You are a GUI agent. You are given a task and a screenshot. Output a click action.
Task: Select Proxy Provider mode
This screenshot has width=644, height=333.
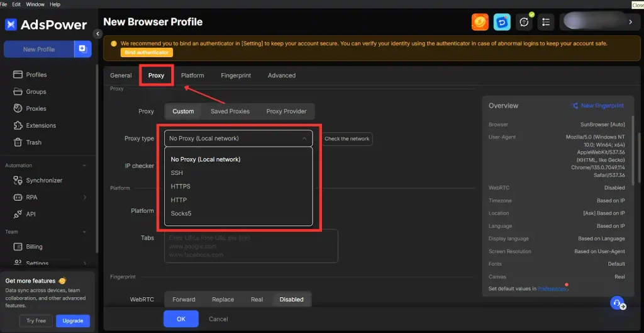point(286,111)
